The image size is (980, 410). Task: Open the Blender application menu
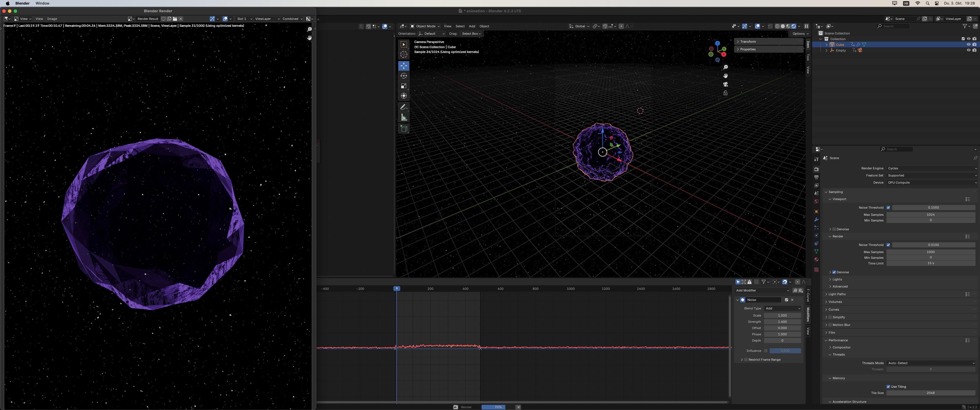(x=22, y=3)
